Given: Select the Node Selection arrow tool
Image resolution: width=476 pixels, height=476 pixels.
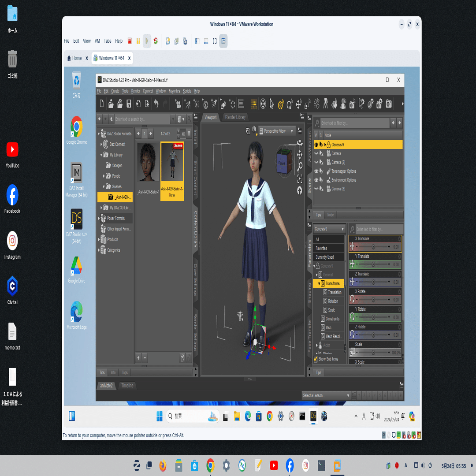Looking at the screenshot, I should pos(272,103).
